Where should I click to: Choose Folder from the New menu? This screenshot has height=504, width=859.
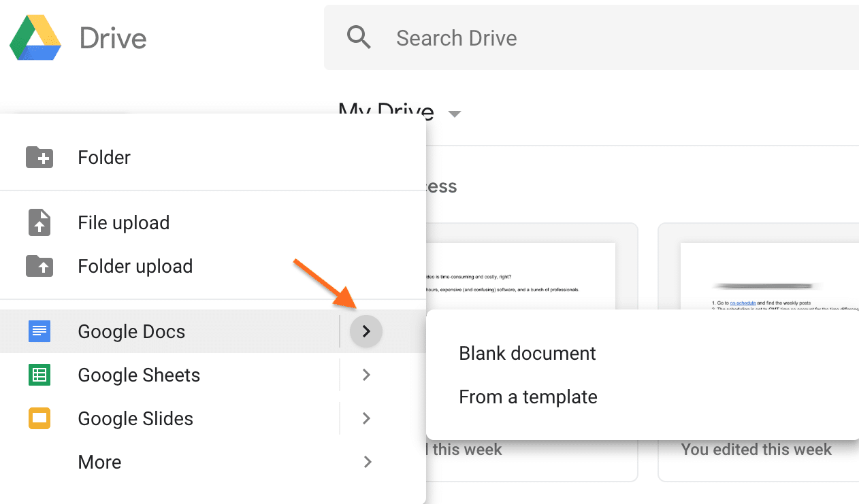(103, 157)
